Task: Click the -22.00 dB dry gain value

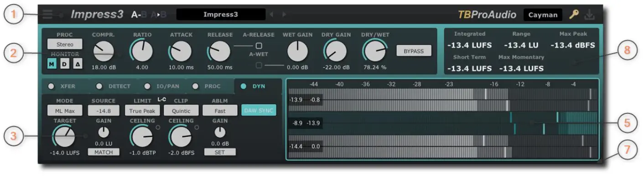Action: click(x=336, y=67)
